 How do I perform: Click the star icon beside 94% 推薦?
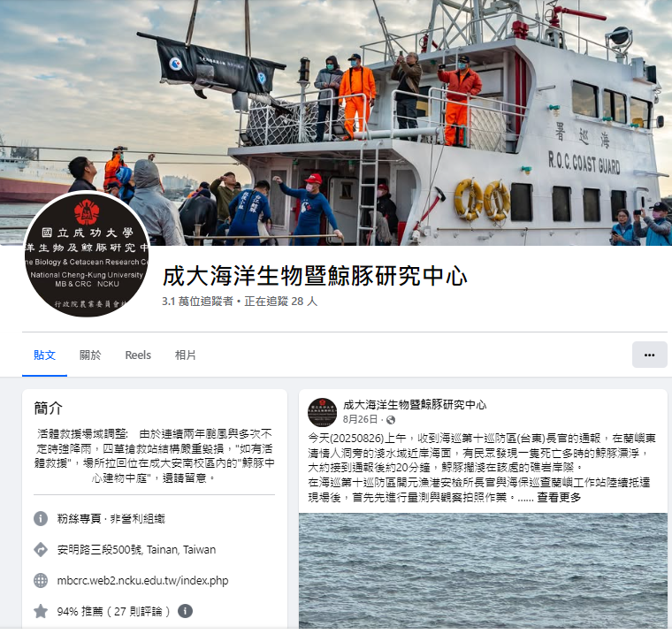[41, 611]
